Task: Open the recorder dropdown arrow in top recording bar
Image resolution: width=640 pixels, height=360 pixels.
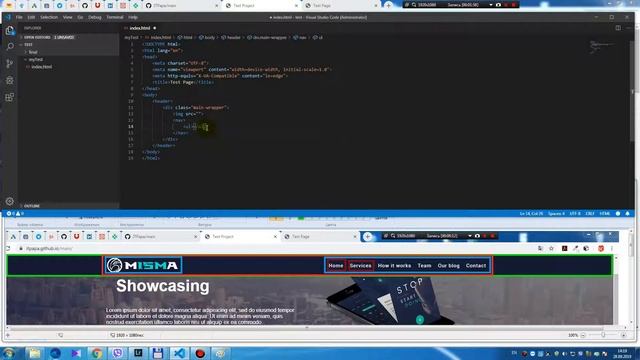Action: coord(491,5)
